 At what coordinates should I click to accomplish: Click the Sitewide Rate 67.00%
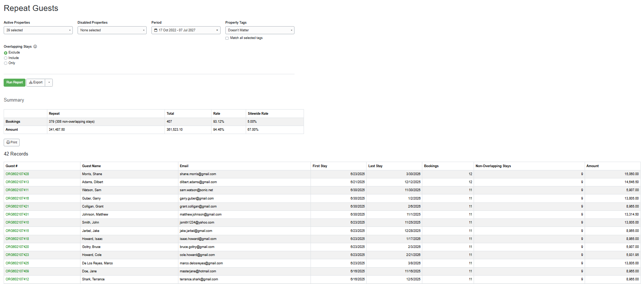click(253, 130)
